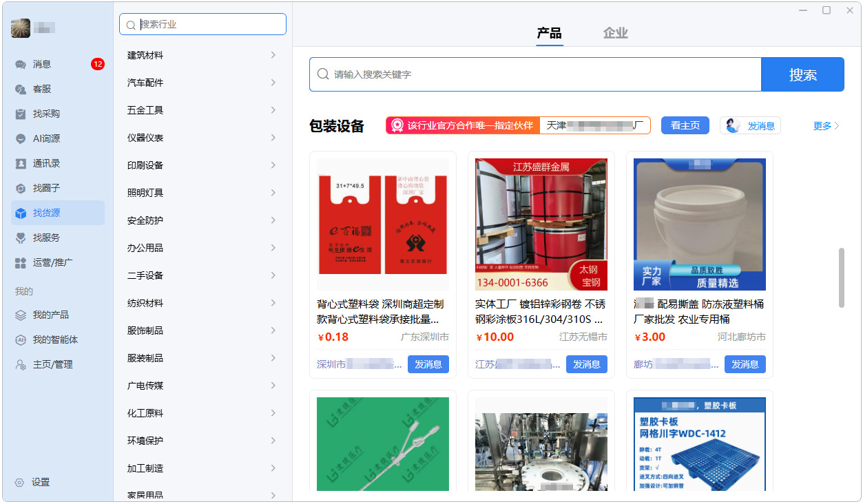863x504 pixels.
Task: Click the 包装设备 section heading
Action: click(x=337, y=126)
